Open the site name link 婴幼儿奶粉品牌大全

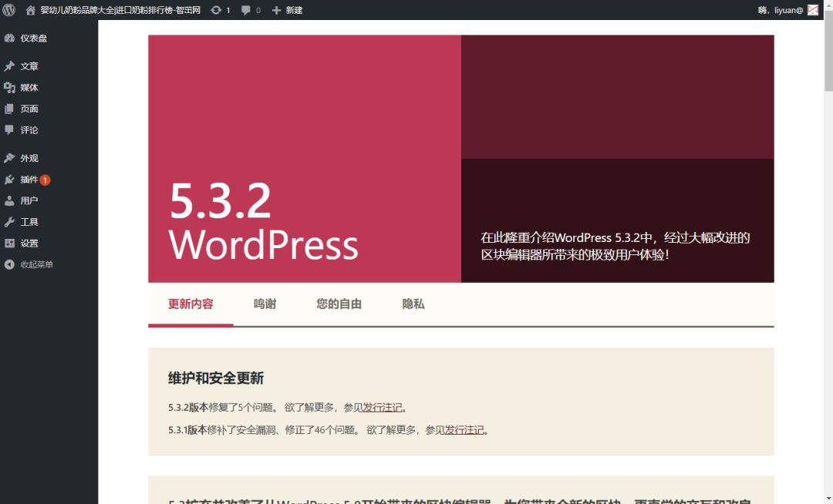coord(120,10)
